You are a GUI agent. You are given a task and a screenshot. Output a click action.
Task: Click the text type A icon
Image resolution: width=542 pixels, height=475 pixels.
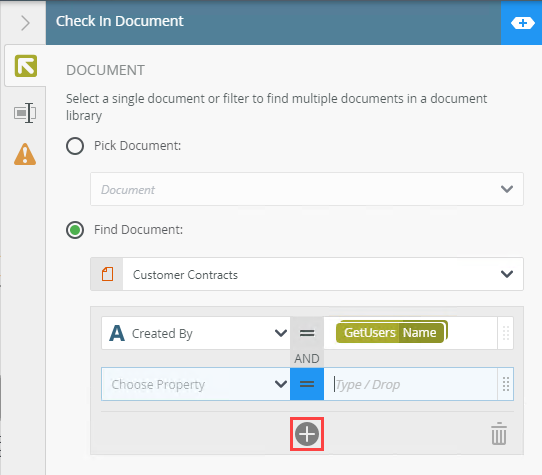click(117, 333)
